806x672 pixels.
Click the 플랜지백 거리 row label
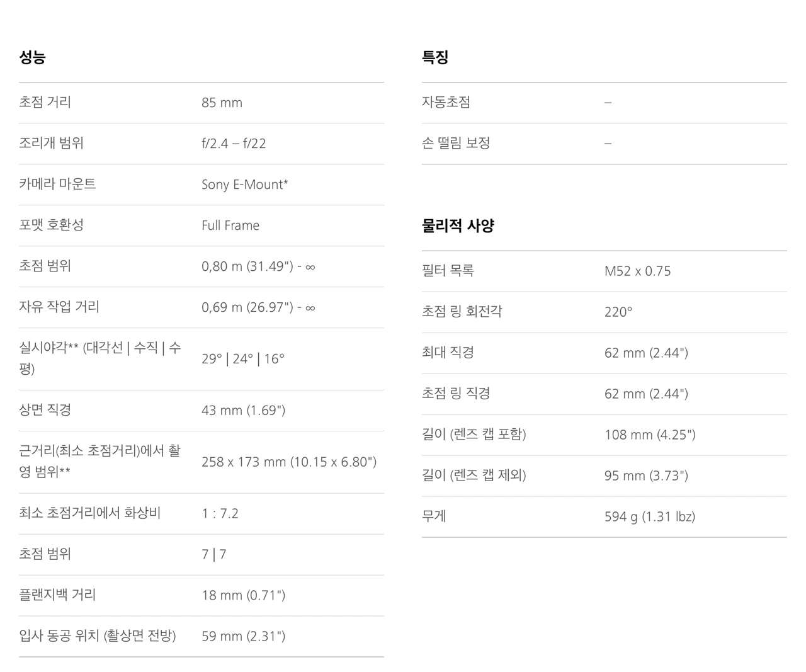click(57, 595)
